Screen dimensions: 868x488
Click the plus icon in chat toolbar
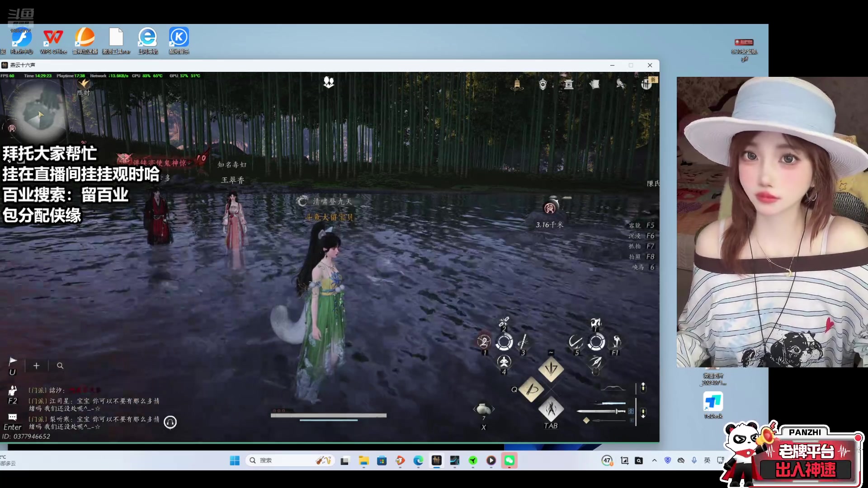pos(37,366)
